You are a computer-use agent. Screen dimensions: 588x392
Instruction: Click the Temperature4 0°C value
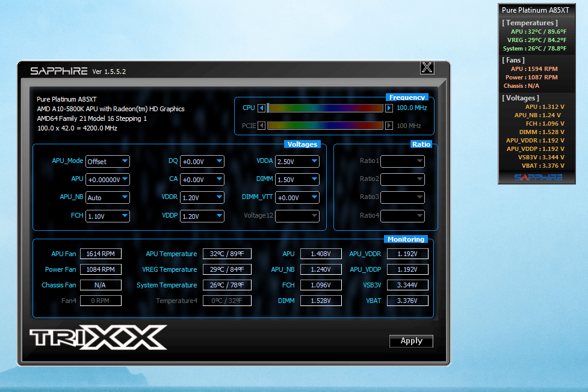click(227, 301)
